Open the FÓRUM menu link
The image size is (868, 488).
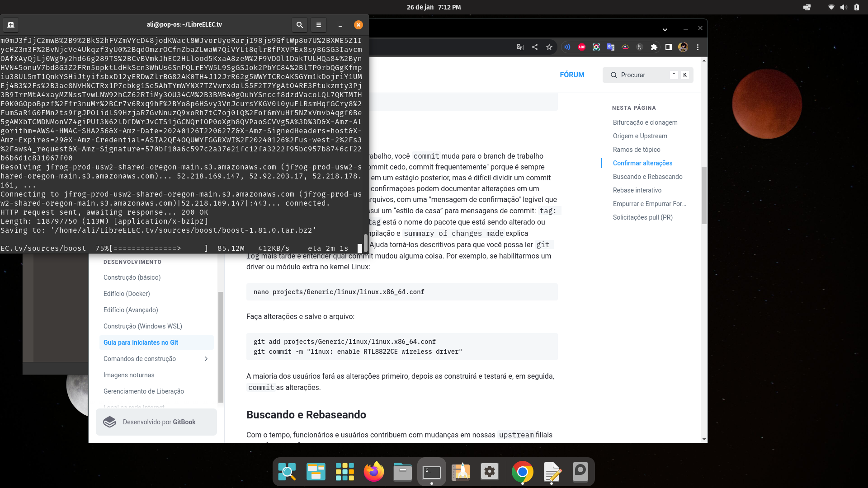coord(572,75)
